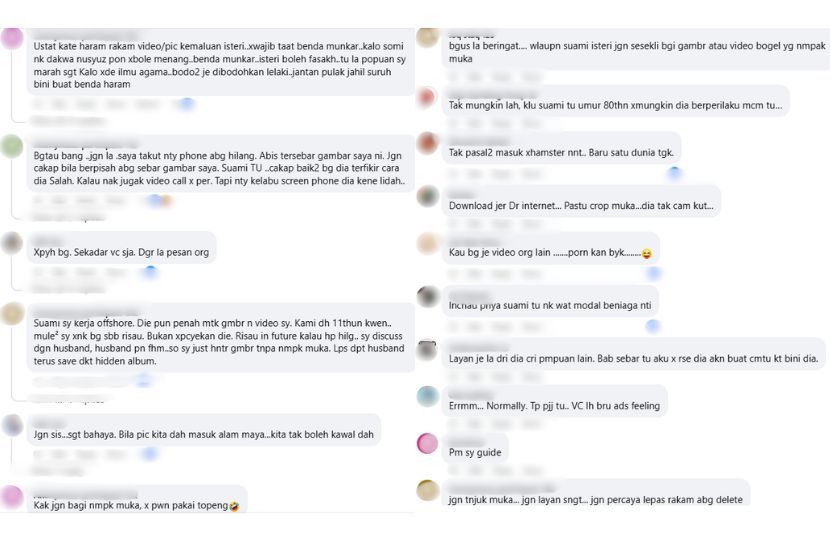The height and width of the screenshot is (553, 830).
Task: Open avatar of "Pm sy guide" commenter
Action: [427, 443]
